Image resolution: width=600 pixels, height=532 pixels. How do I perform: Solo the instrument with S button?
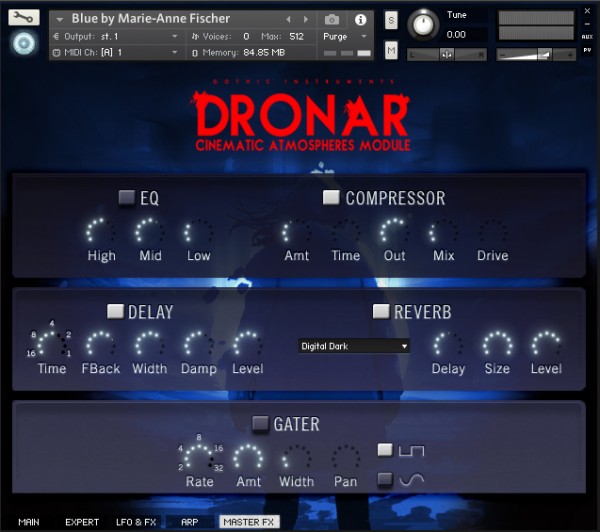(391, 20)
